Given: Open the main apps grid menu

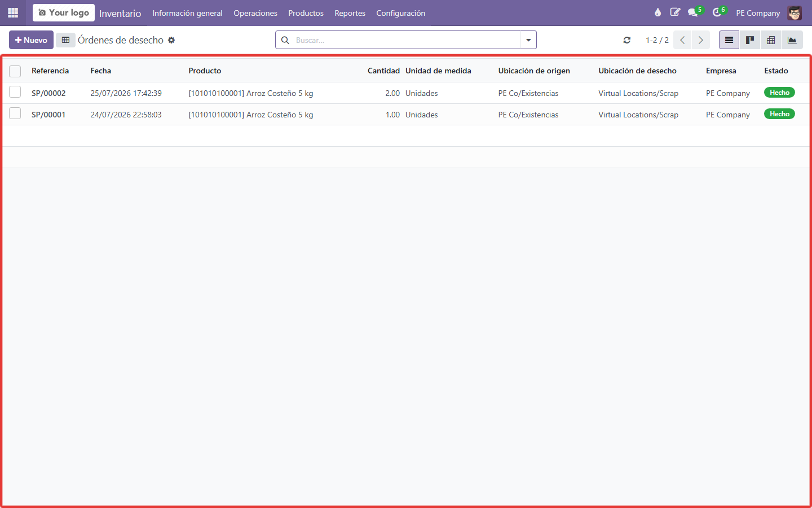Looking at the screenshot, I should click(13, 12).
